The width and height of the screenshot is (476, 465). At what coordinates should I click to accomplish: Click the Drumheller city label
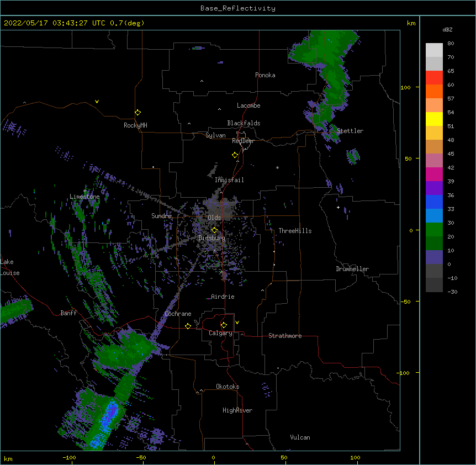352,269
